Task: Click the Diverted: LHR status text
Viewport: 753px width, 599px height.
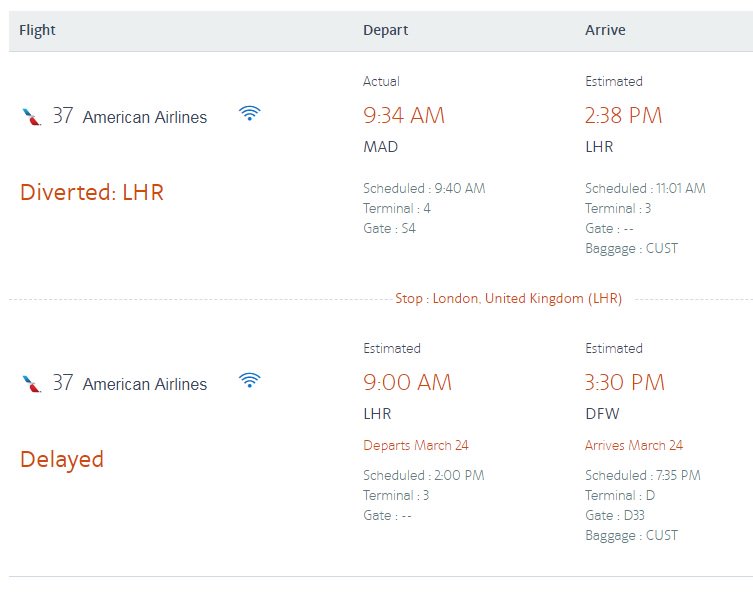Action: pos(92,192)
